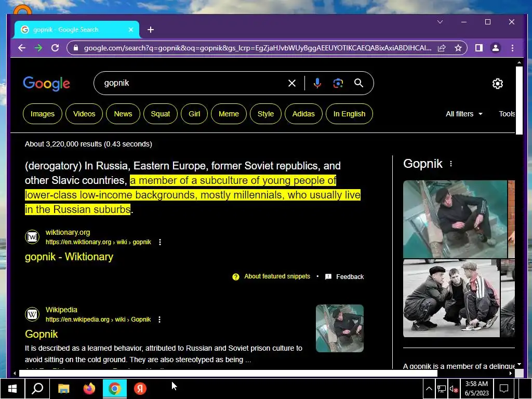This screenshot has width=532, height=399.
Task: Filter results by Images
Action: point(43,114)
